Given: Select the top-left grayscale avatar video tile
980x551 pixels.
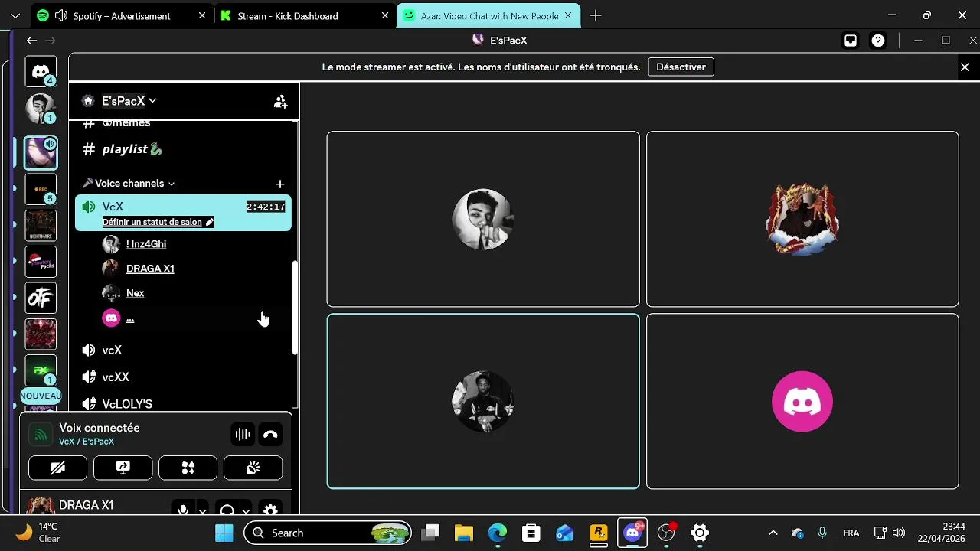Looking at the screenshot, I should coord(483,219).
